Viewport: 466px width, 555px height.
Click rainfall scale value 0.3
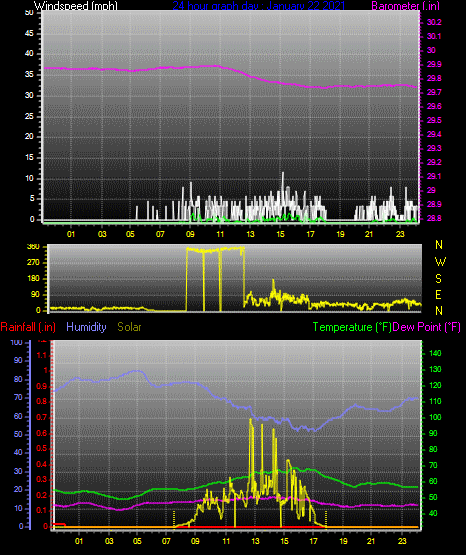coord(42,480)
